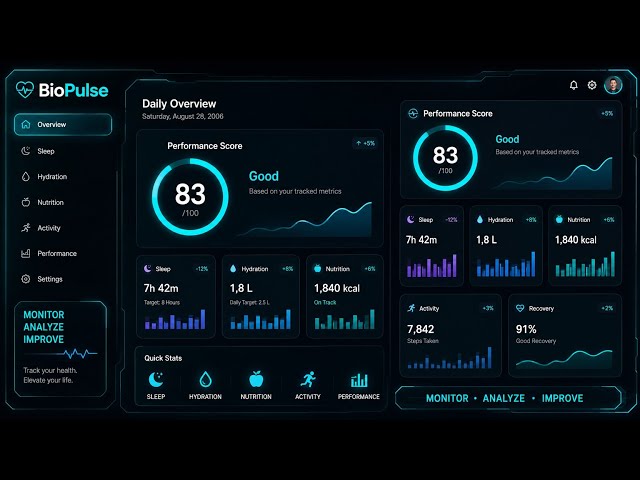Click the 'Quick Stats' heading

[x=163, y=358]
